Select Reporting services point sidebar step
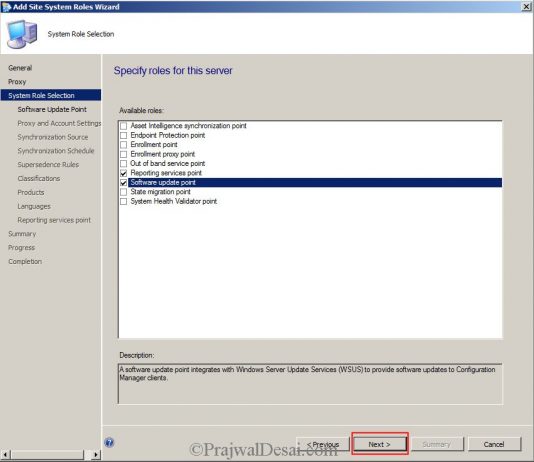The height and width of the screenshot is (462, 534). pos(54,220)
